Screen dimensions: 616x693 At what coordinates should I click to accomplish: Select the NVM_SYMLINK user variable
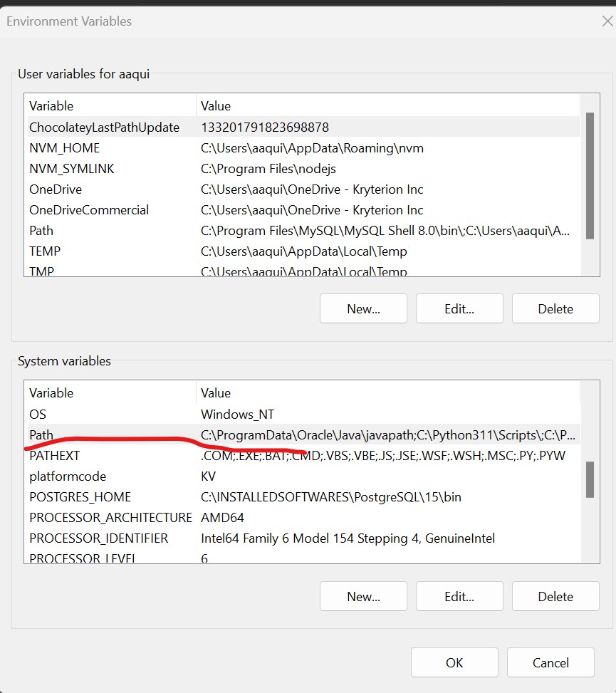pyautogui.click(x=71, y=169)
